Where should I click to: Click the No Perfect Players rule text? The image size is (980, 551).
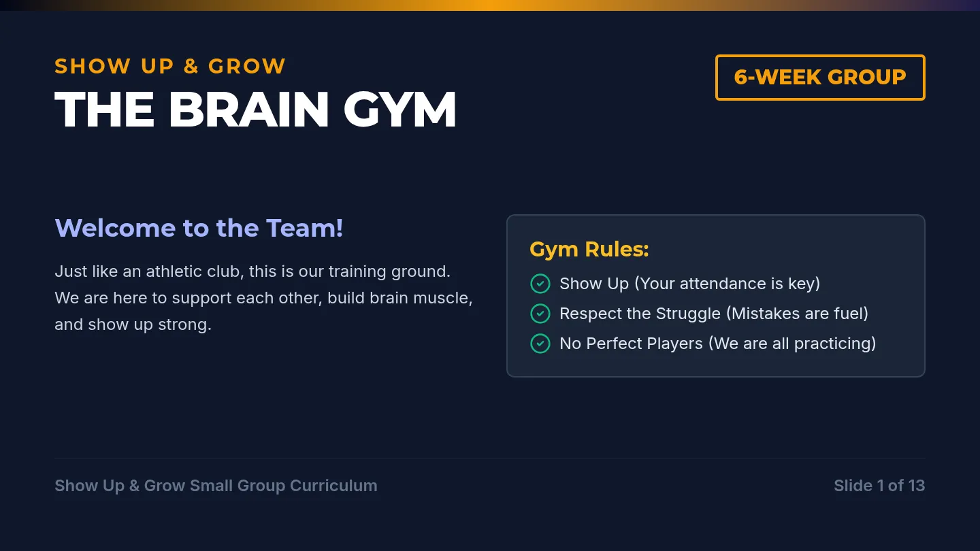[718, 344]
